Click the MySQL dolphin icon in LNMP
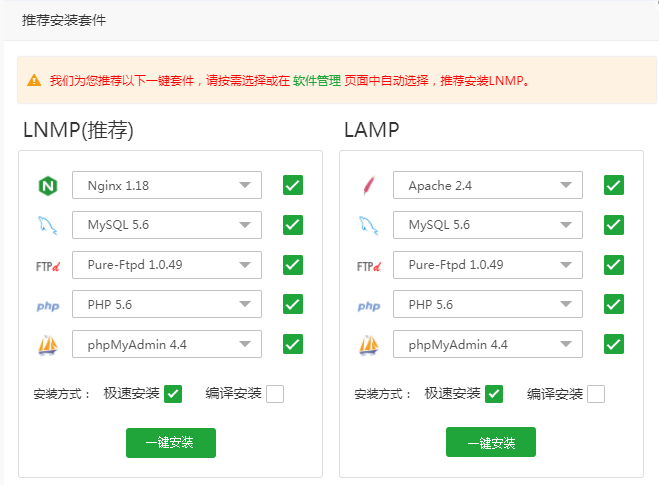Screen dimensions: 659x485 point(46,225)
